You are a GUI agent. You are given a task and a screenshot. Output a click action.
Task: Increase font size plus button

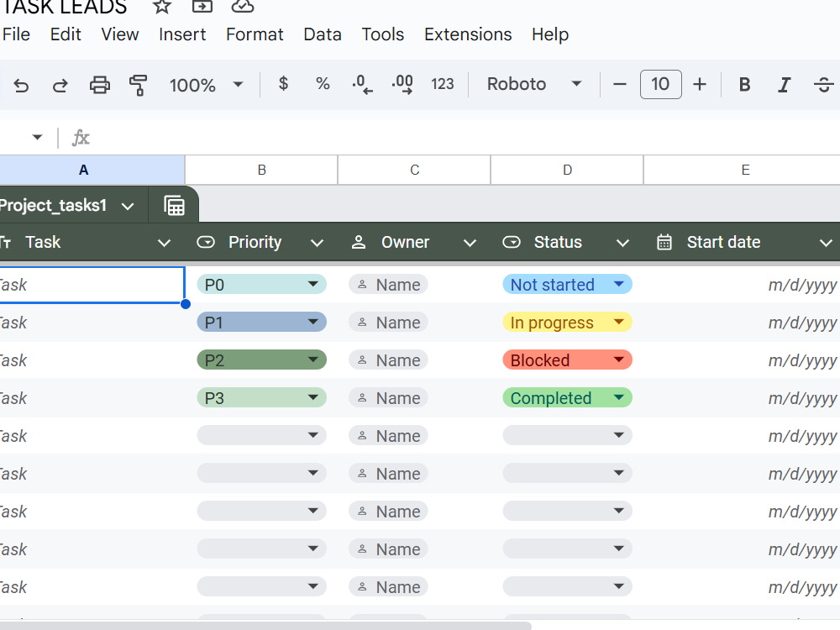click(700, 84)
